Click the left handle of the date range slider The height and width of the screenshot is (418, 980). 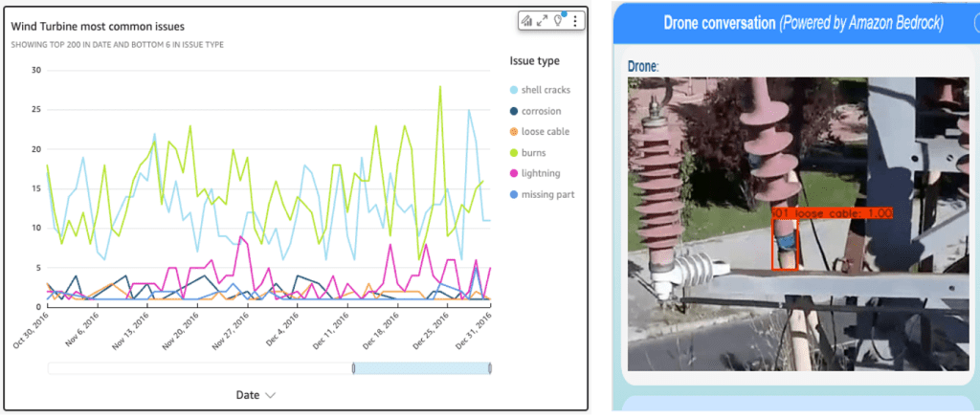point(353,368)
